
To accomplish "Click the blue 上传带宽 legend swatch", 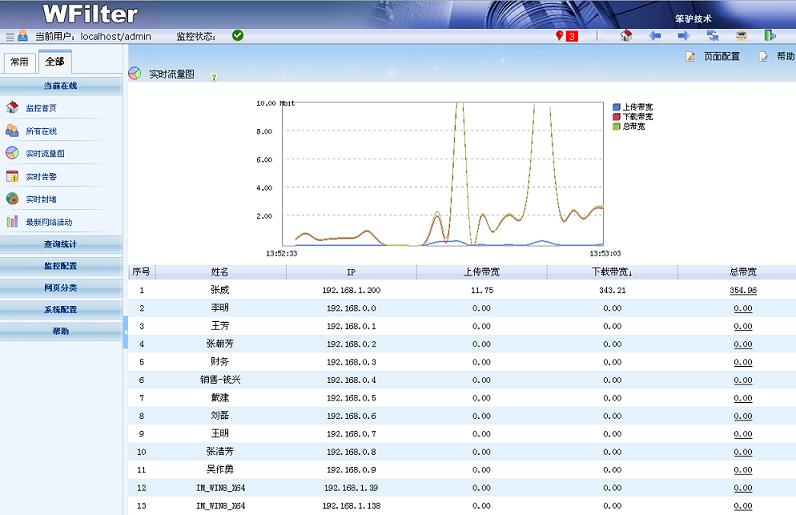I will point(616,106).
